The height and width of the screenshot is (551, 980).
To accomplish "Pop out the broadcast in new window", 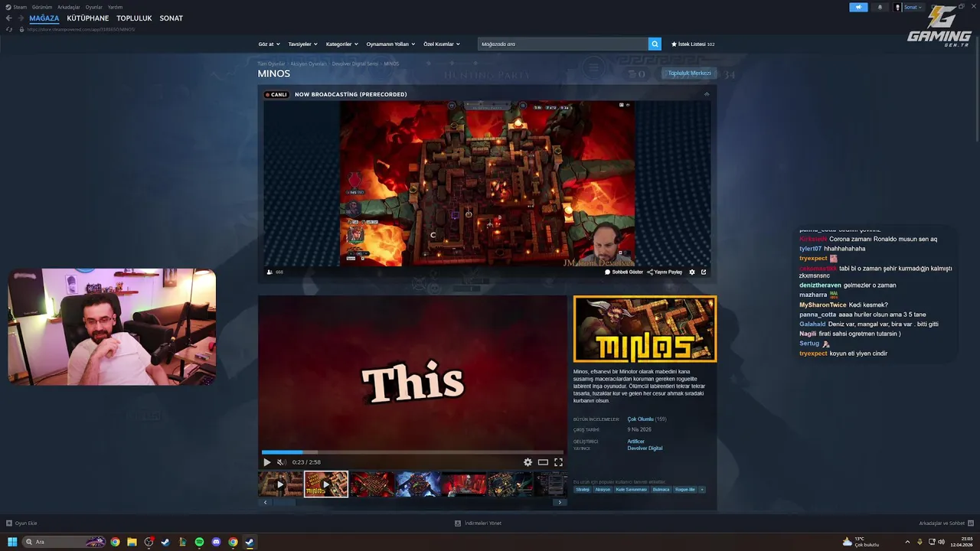I will coord(704,272).
